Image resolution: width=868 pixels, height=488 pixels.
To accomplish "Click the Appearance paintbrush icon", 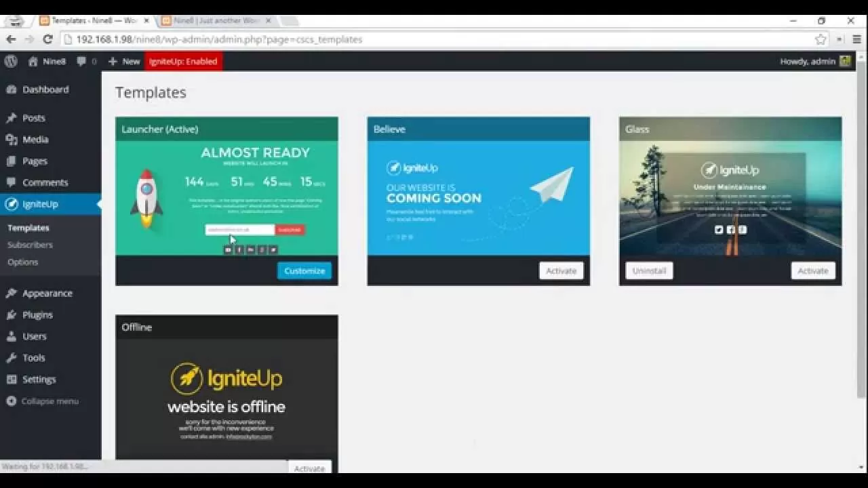I will tap(11, 293).
